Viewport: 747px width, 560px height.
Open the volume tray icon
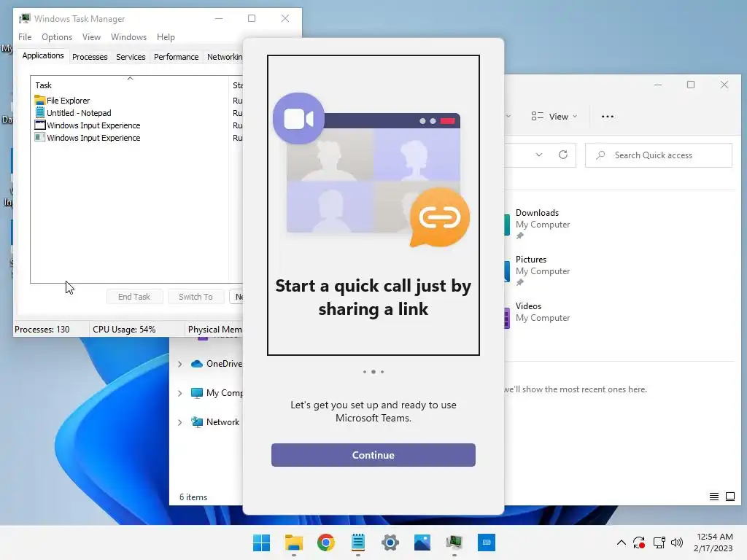tap(676, 542)
